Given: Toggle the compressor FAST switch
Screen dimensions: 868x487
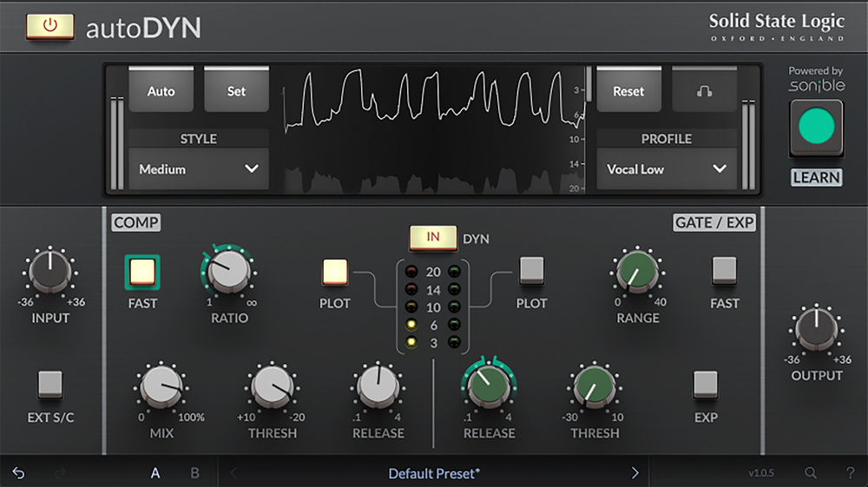Looking at the screenshot, I should pos(142,273).
